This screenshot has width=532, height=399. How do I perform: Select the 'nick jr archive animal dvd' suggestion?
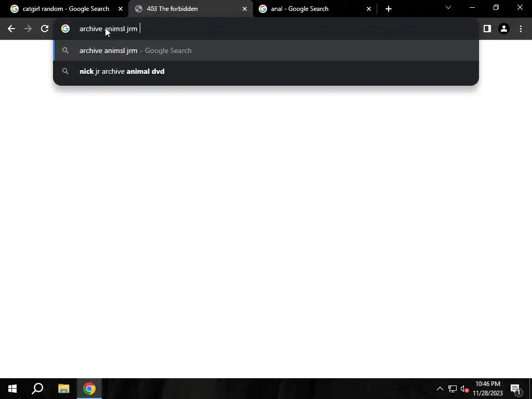pos(266,71)
